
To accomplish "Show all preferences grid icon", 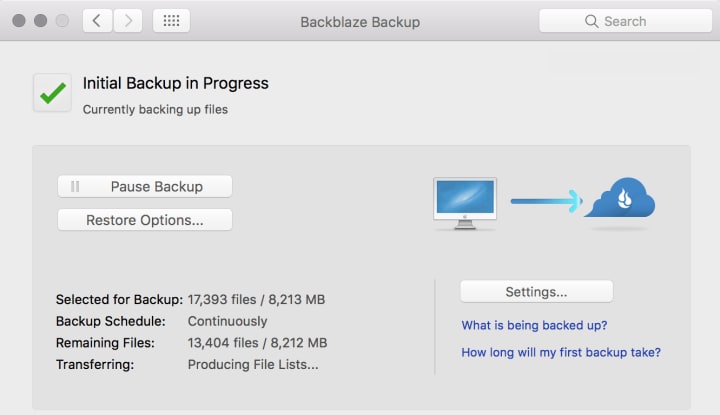I will click(x=171, y=21).
